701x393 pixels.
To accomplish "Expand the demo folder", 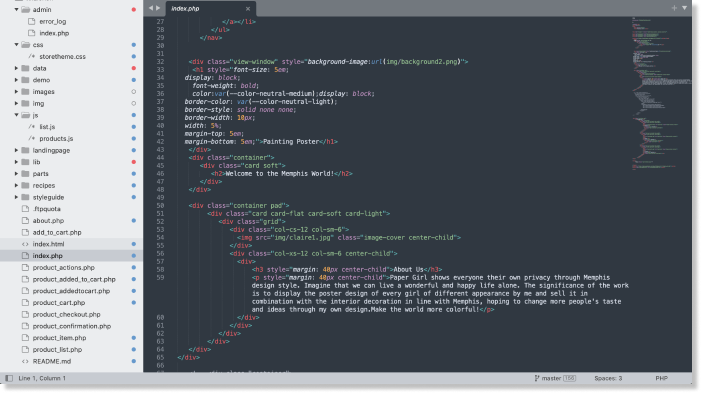I will point(17,80).
